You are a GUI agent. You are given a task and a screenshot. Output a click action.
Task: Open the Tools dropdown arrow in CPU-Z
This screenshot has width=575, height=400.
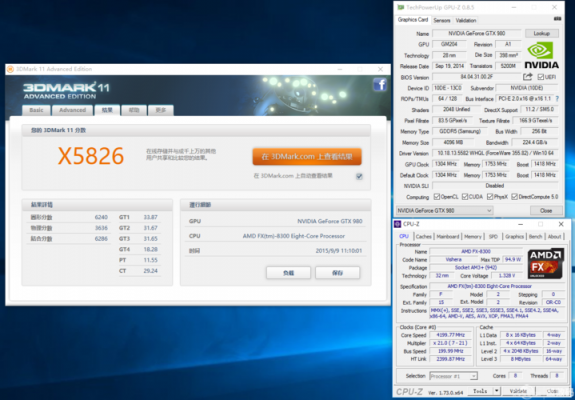(x=497, y=391)
